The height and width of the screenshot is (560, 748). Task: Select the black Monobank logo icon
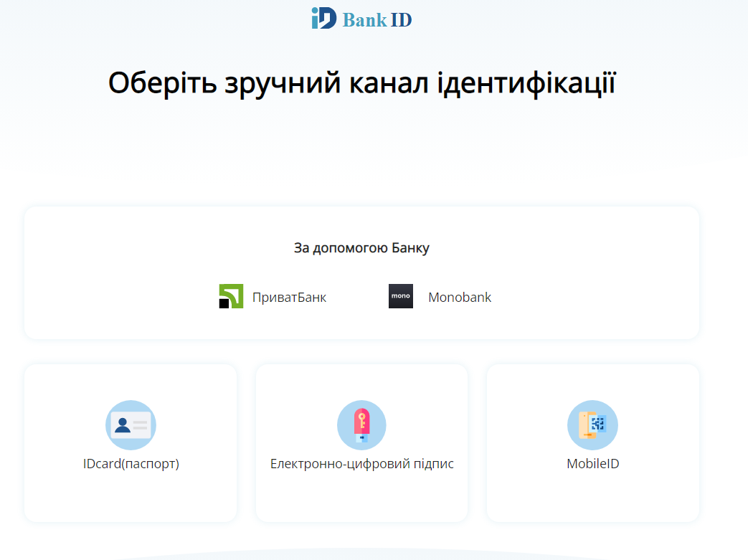(401, 296)
